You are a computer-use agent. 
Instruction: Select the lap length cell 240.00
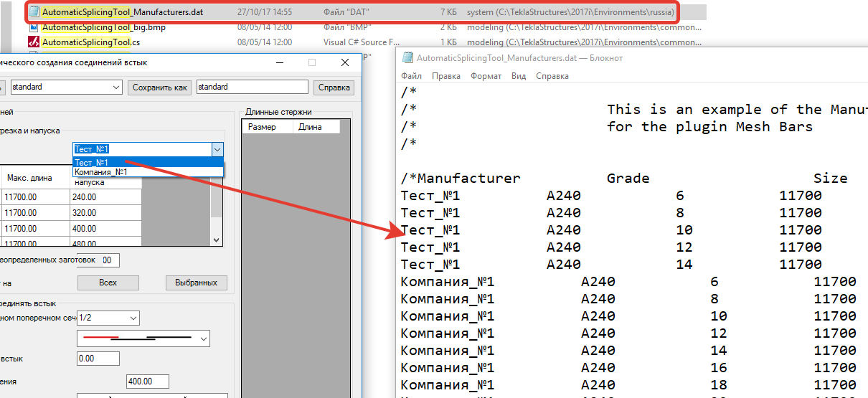105,197
